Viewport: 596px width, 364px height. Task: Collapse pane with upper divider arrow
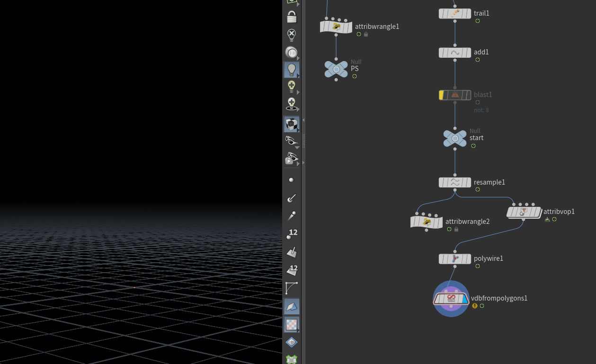point(303,120)
